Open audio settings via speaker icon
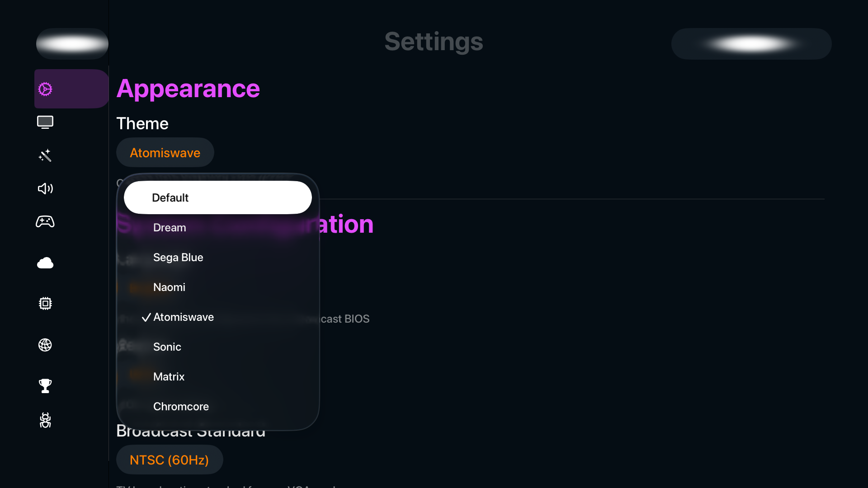868x488 pixels. point(45,189)
